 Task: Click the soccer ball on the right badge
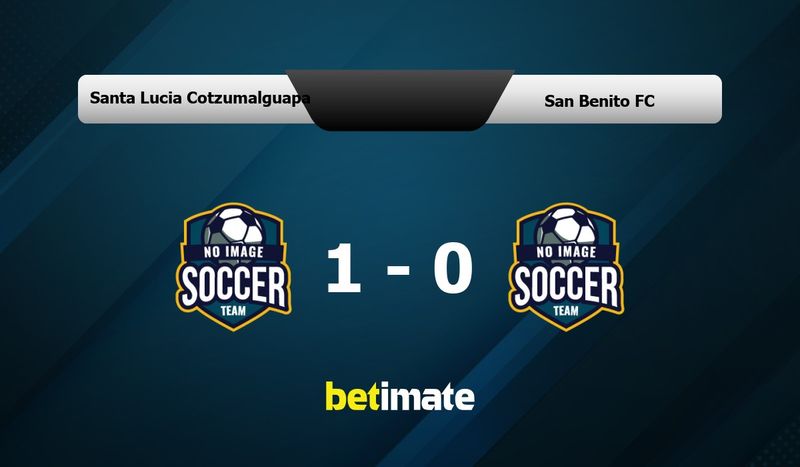[x=567, y=227]
